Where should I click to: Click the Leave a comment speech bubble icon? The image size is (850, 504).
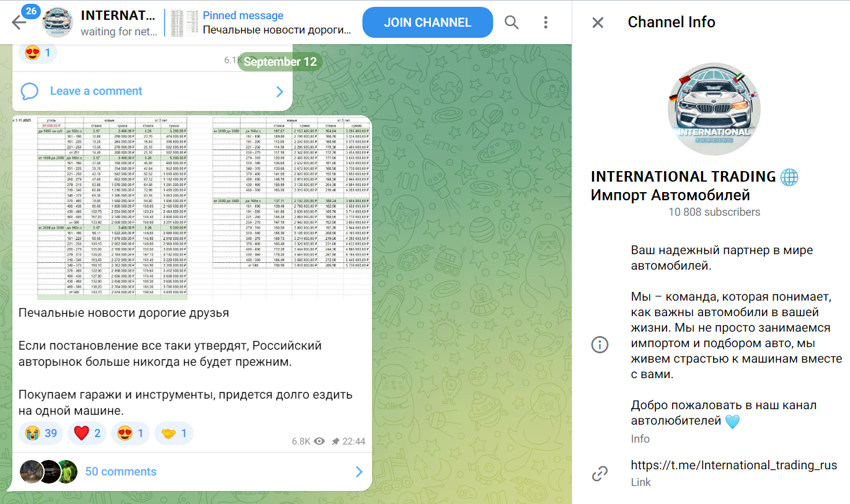(30, 91)
